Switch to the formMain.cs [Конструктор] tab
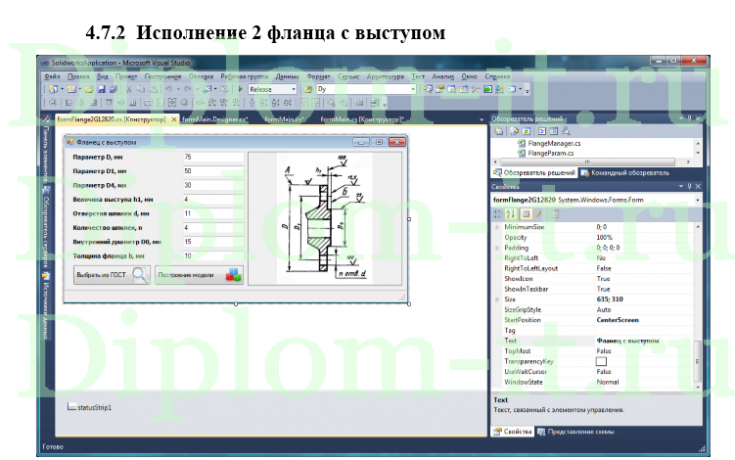Screen dimensions: 735x460 coord(362,120)
